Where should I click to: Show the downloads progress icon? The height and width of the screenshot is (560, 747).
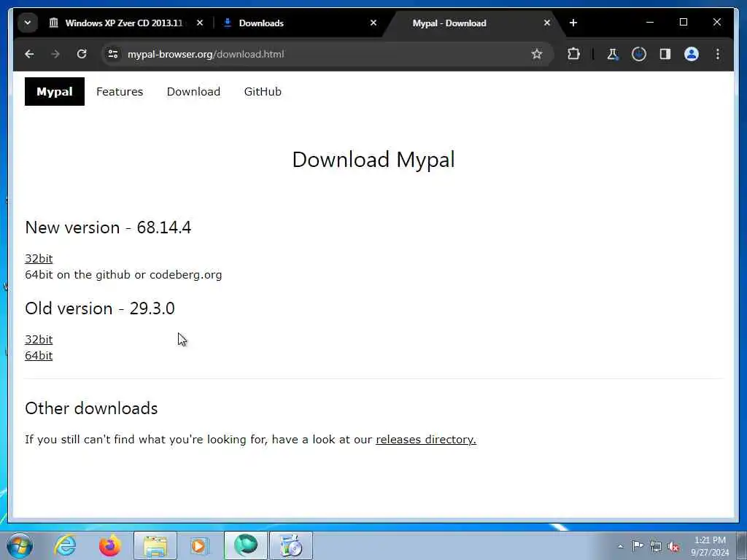click(639, 54)
